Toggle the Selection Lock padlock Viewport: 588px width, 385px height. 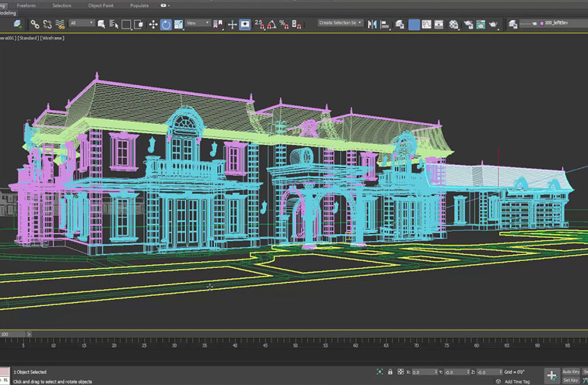[x=390, y=372]
